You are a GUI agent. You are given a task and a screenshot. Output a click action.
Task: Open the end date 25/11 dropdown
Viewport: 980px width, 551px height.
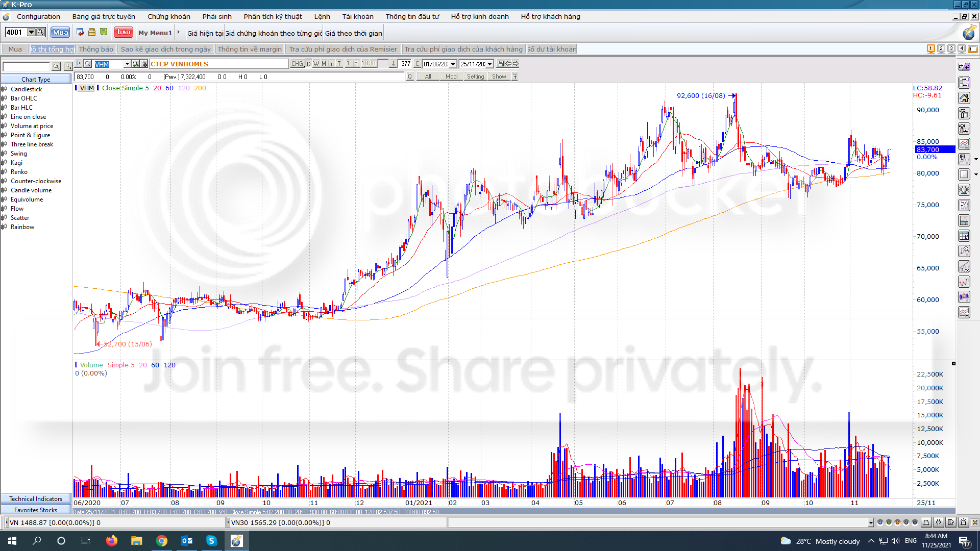(489, 64)
